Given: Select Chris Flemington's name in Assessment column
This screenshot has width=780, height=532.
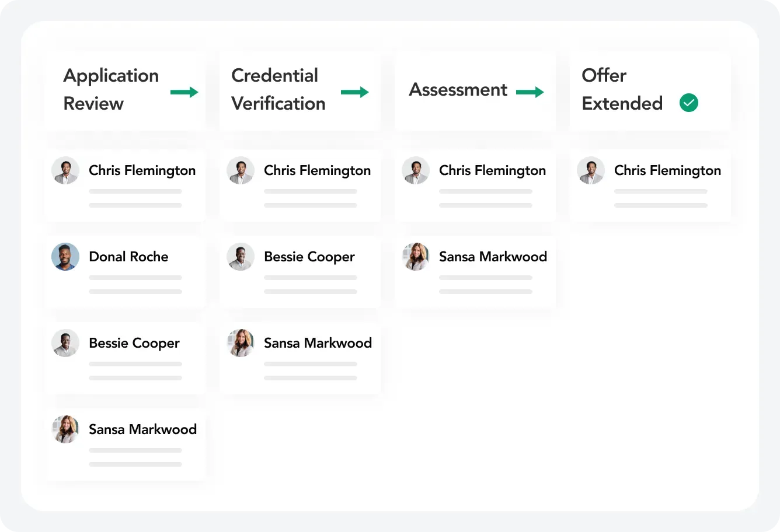Looking at the screenshot, I should tap(492, 170).
